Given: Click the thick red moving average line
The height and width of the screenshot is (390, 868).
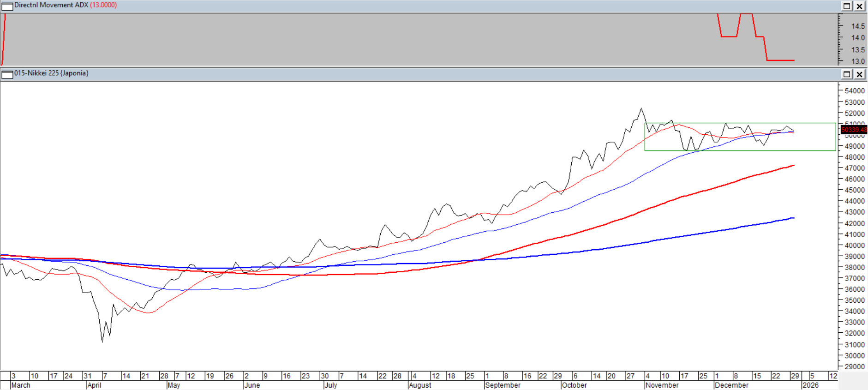Looking at the screenshot, I should coord(600,226).
